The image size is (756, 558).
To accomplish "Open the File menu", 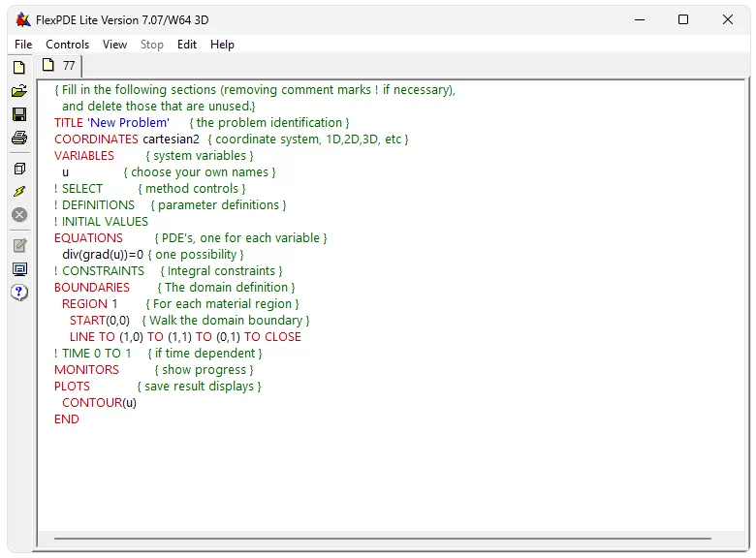I will 23,45.
